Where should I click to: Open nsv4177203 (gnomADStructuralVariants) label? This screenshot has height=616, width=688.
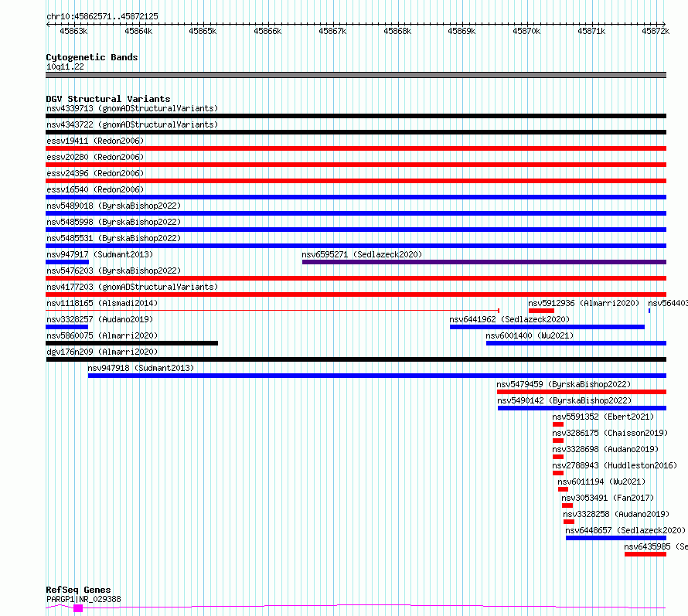(x=132, y=287)
